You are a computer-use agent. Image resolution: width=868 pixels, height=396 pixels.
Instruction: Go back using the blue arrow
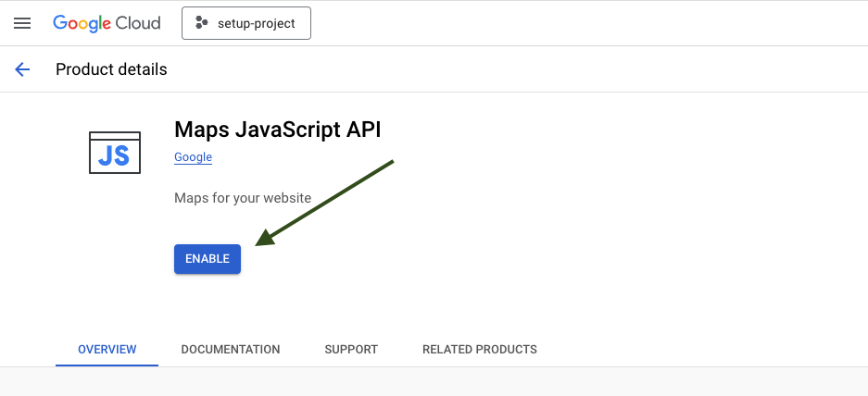click(22, 69)
